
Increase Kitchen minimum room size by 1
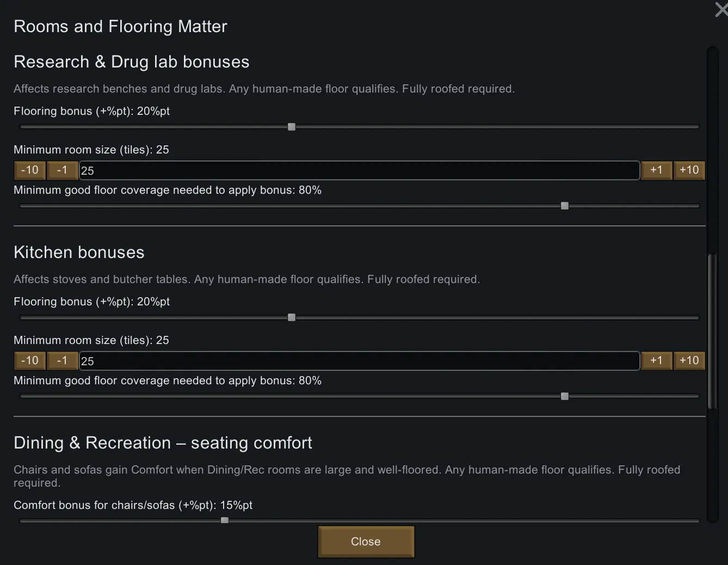tap(656, 361)
